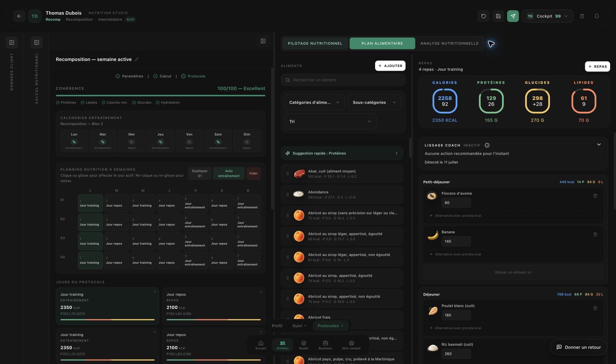Toggle Dimanche repos day in calendar

tap(247, 141)
